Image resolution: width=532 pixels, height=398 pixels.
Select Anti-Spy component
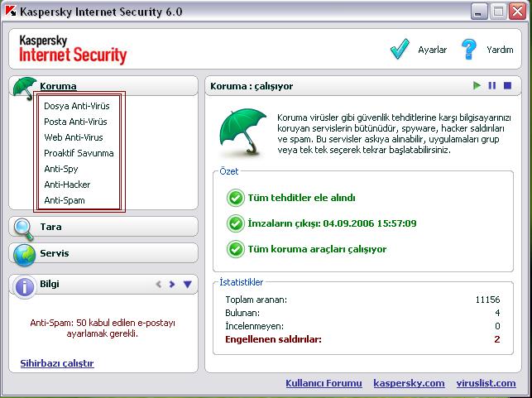pyautogui.click(x=61, y=169)
